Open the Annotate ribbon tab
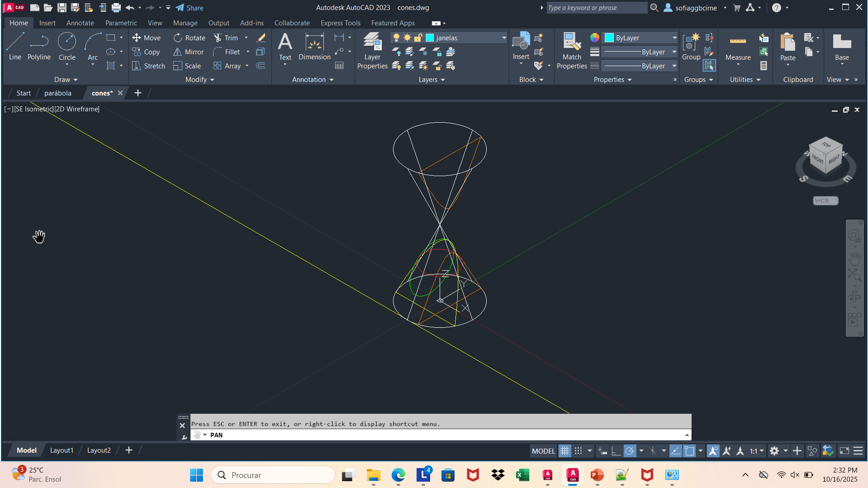Image resolution: width=868 pixels, height=488 pixels. point(80,23)
